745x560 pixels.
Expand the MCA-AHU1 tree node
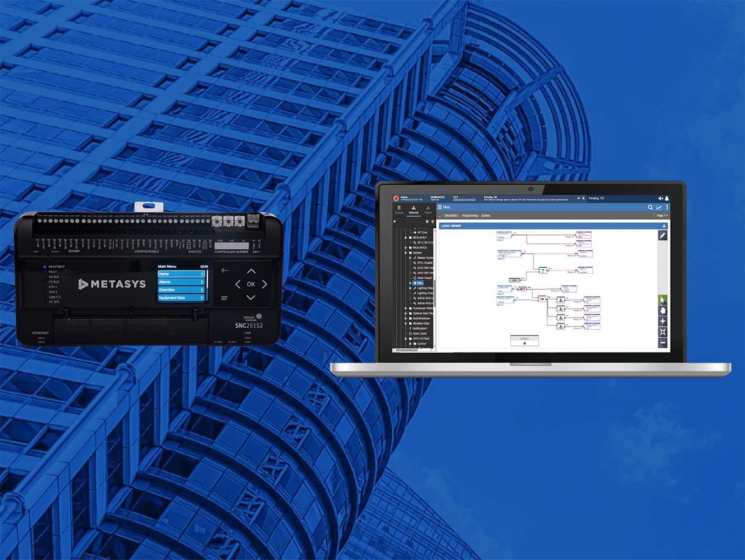coord(405,237)
